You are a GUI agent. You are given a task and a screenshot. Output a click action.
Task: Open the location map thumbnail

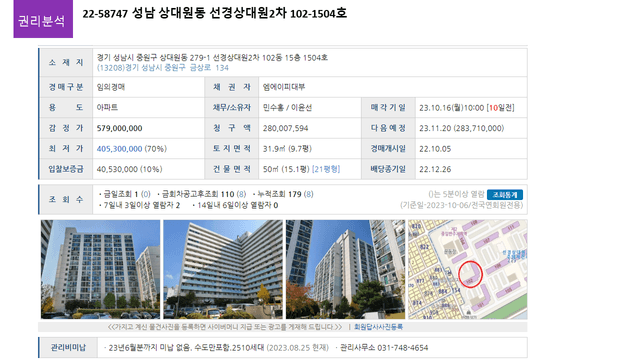coord(468,269)
